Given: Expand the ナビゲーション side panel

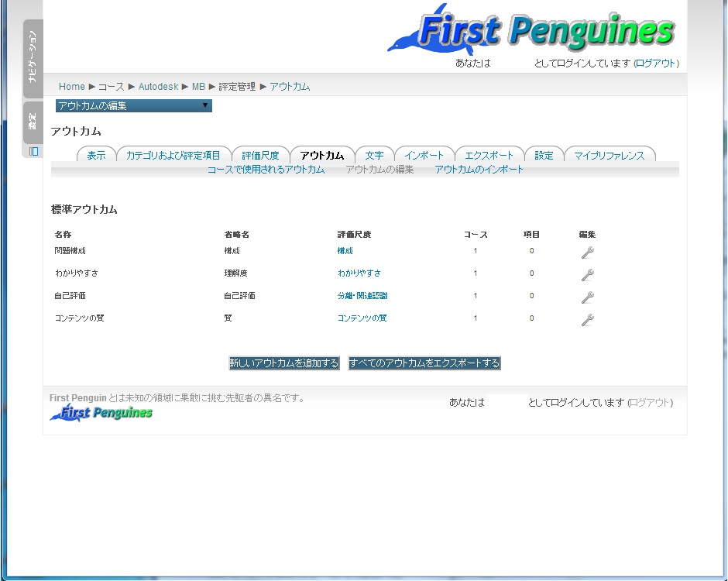Looking at the screenshot, I should pyautogui.click(x=33, y=57).
